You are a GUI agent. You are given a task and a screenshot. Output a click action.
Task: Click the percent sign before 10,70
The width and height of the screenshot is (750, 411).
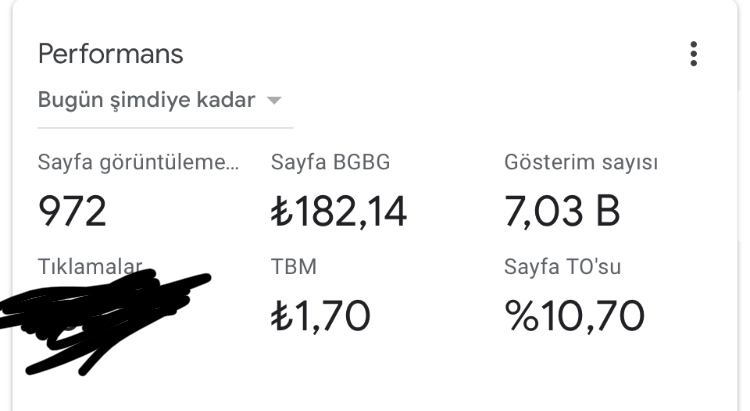click(x=522, y=315)
